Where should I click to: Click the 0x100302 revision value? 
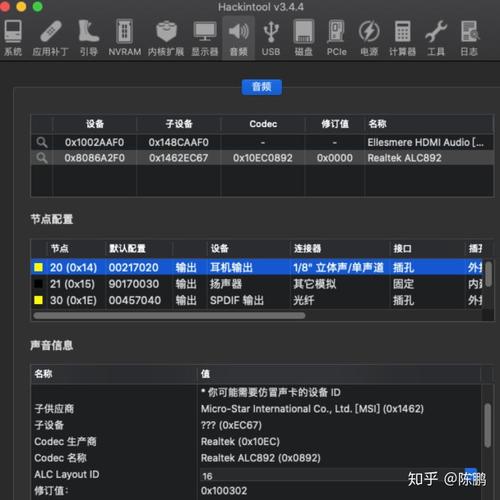[224, 491]
